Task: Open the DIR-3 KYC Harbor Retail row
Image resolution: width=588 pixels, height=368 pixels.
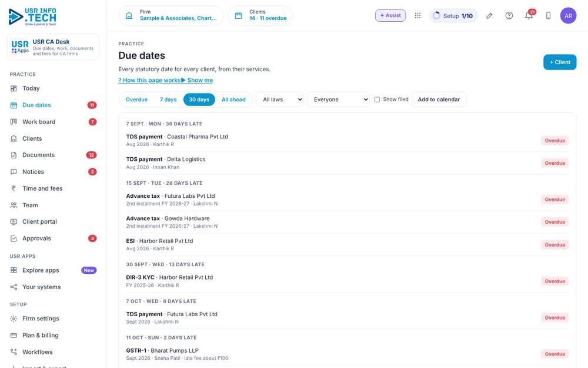Action: point(348,281)
